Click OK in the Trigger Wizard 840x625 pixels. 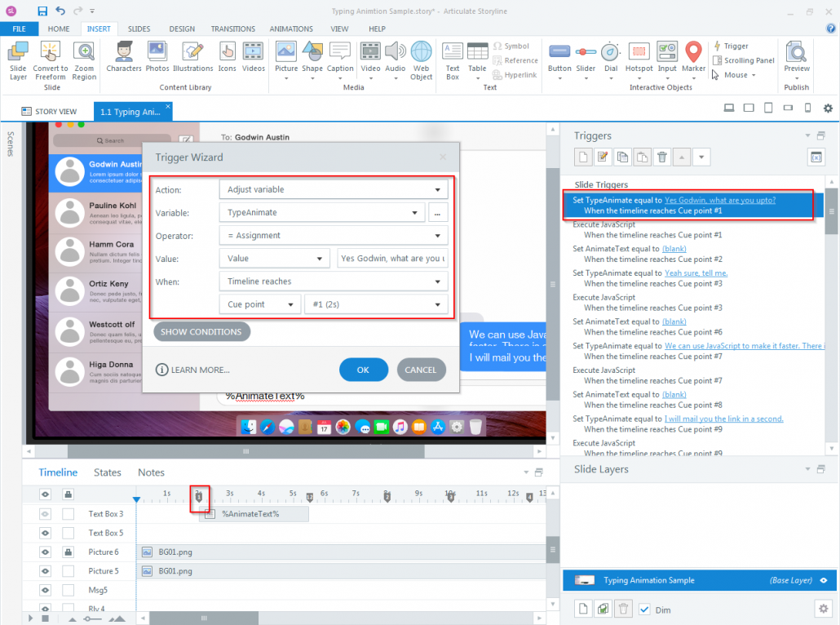[363, 370]
